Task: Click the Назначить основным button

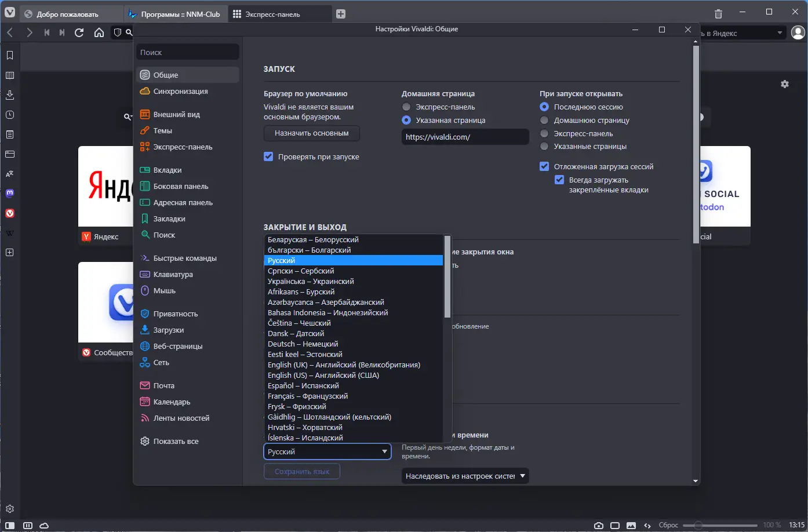Action: [312, 133]
